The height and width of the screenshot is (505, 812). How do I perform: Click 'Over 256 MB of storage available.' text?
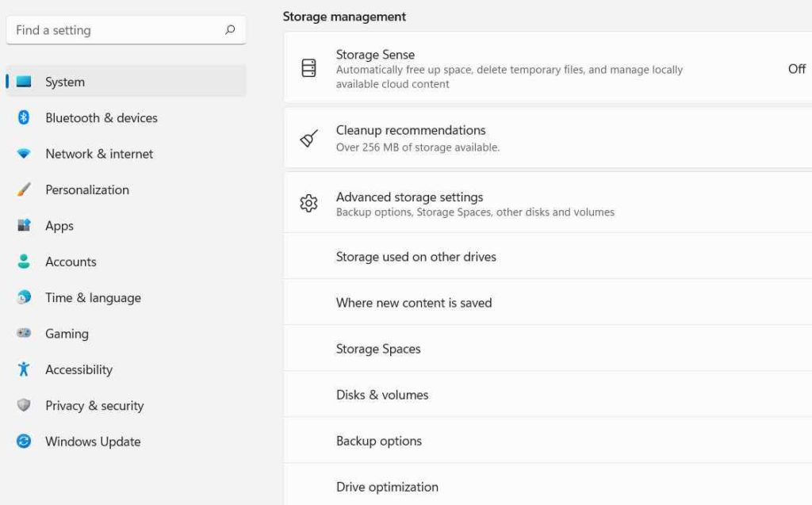tap(418, 147)
